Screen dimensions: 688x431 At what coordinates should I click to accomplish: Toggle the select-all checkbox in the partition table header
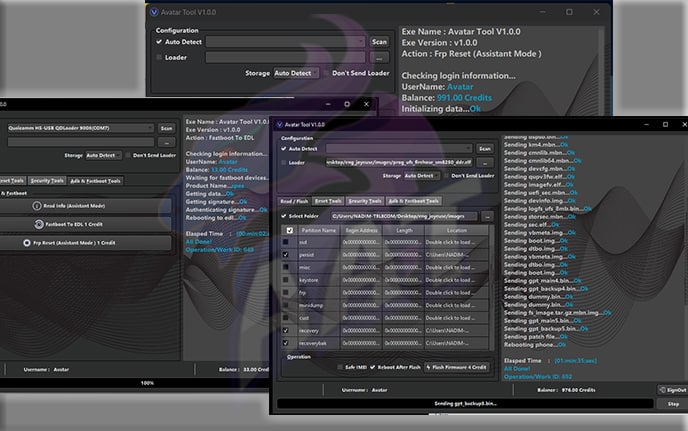click(x=290, y=230)
